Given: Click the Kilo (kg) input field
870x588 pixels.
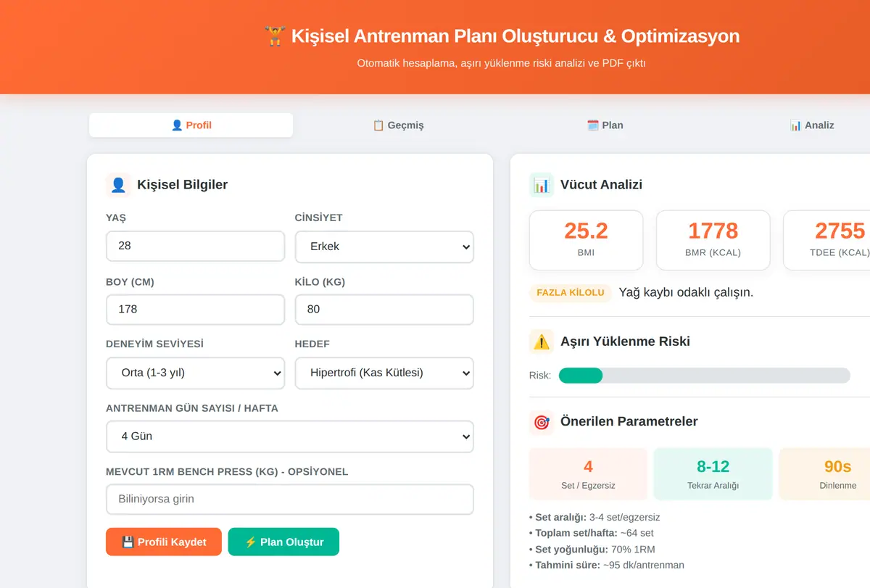Looking at the screenshot, I should coord(384,310).
